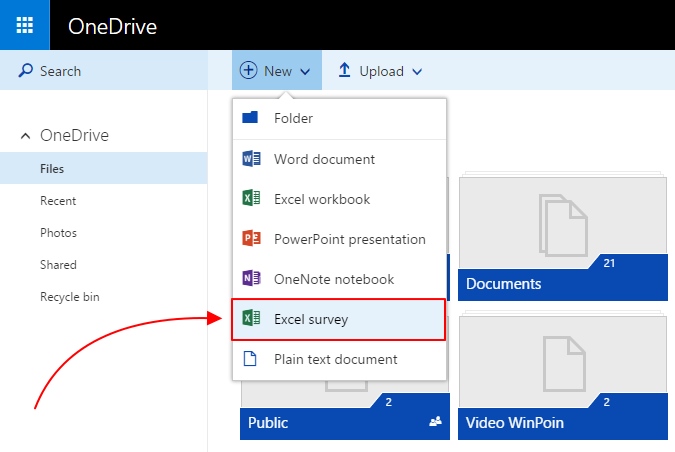
Task: Expand the Upload dropdown chevron
Action: [417, 72]
